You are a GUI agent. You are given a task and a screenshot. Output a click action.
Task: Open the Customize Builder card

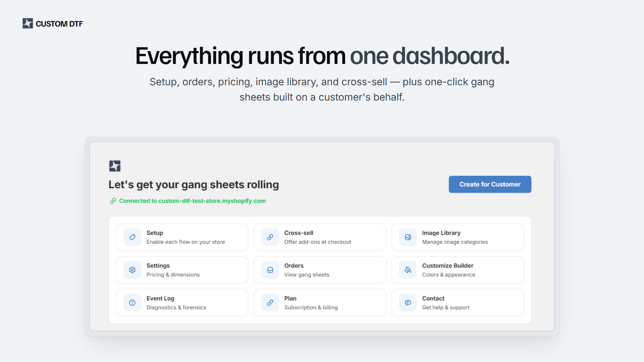pyautogui.click(x=458, y=270)
